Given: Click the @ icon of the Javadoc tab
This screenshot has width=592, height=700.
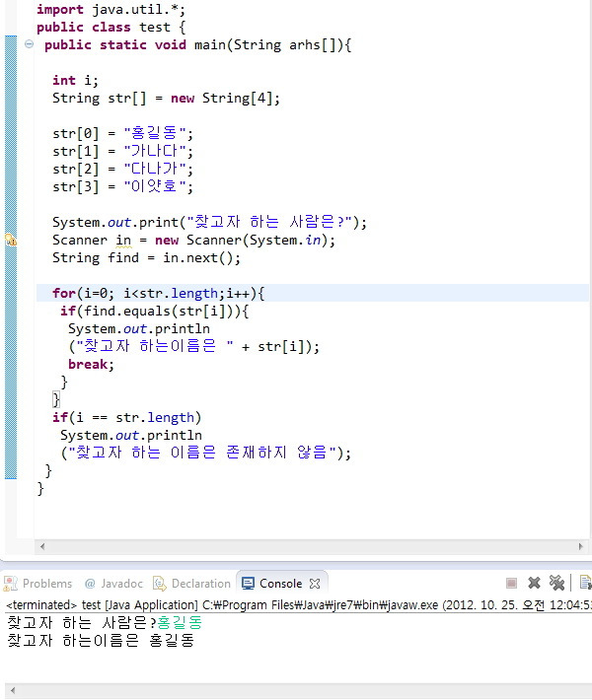Looking at the screenshot, I should click(x=90, y=584).
